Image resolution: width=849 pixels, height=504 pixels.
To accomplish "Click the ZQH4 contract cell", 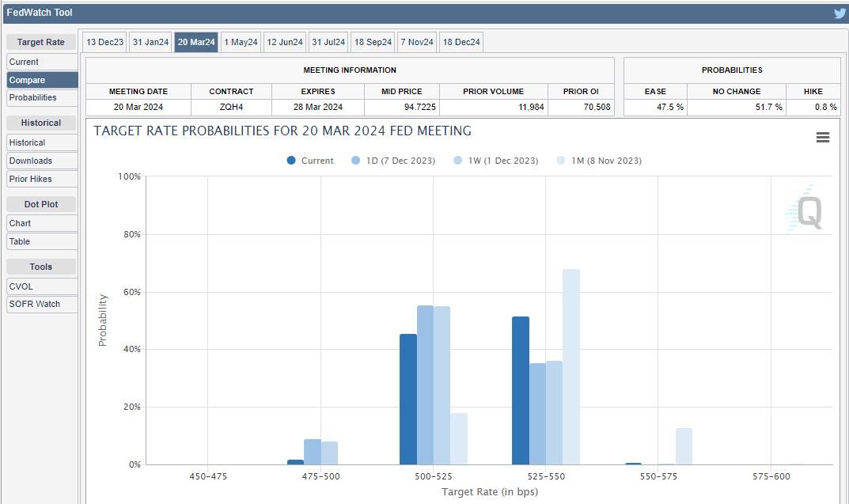I will pos(231,107).
